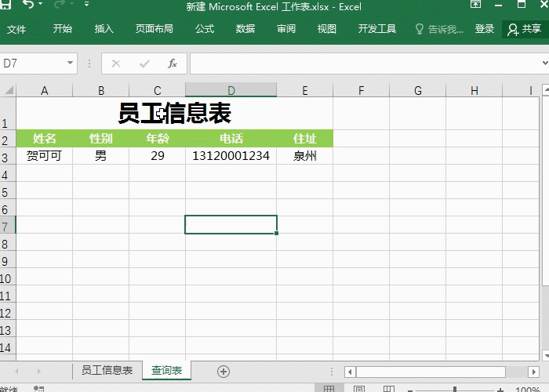Click the 年龄 header cell
The width and height of the screenshot is (549, 392).
point(157,139)
